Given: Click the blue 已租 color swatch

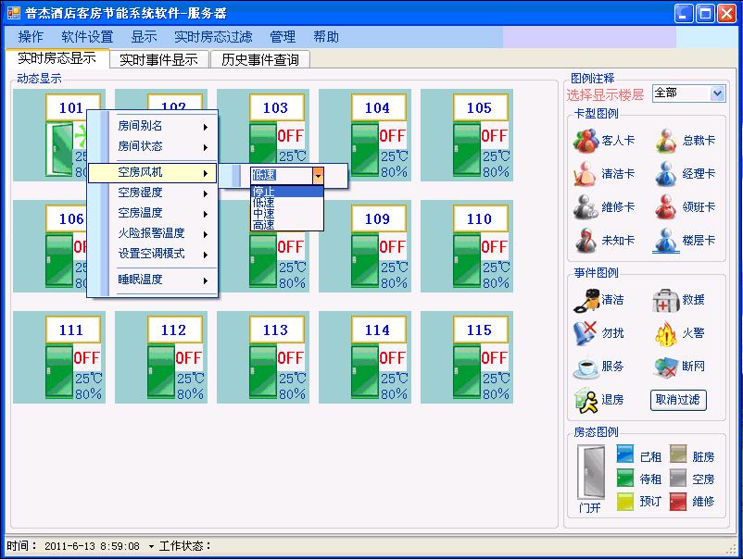Looking at the screenshot, I should click(625, 455).
